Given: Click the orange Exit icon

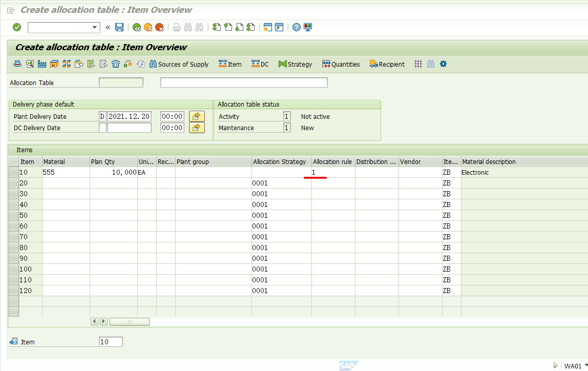Looking at the screenshot, I should (148, 27).
